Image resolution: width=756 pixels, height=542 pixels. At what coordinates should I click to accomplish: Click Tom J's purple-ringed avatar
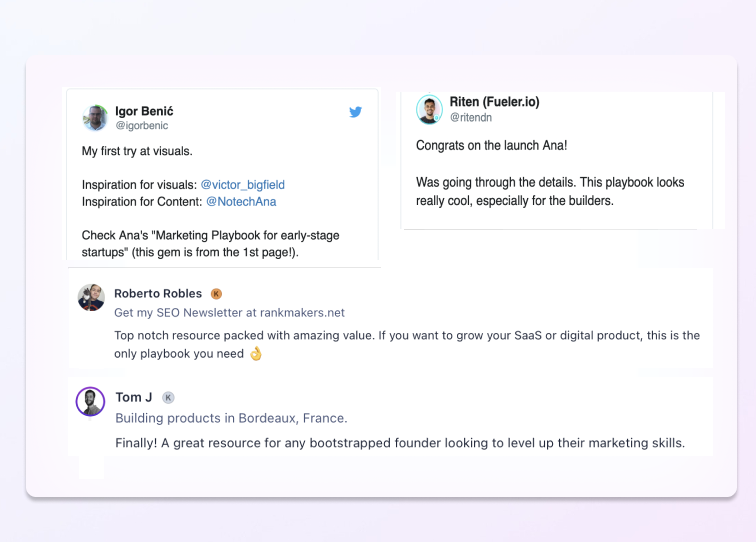click(x=91, y=402)
